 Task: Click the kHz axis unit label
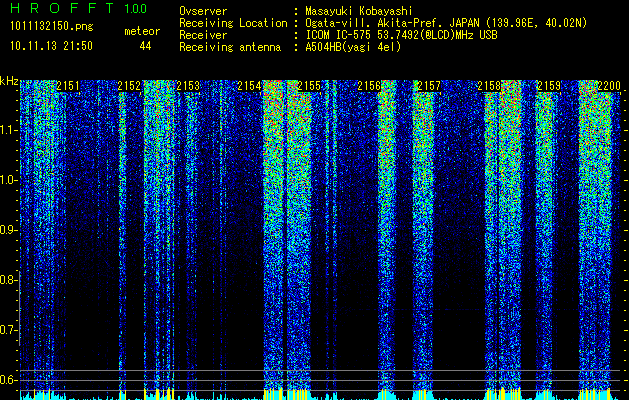click(9, 81)
